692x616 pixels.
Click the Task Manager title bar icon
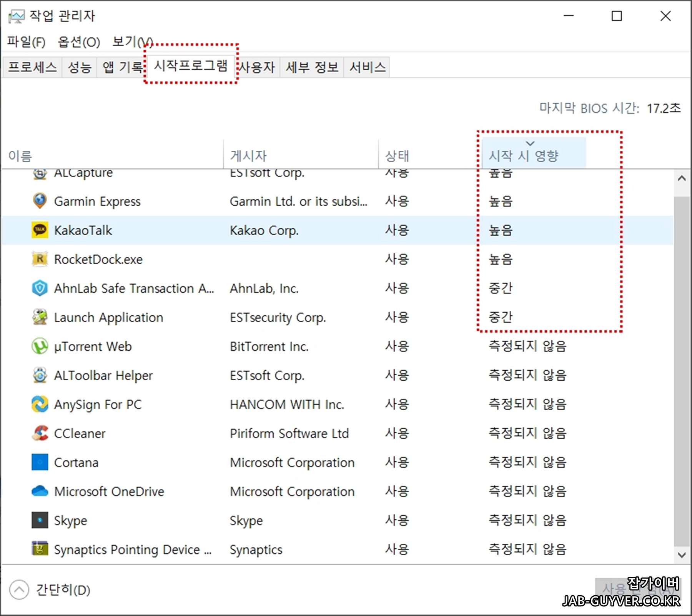tap(17, 16)
